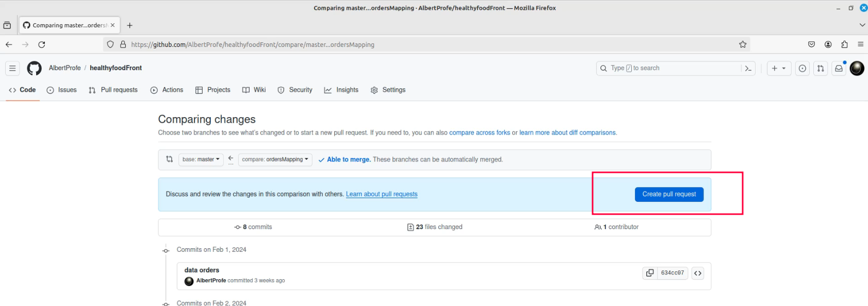Open the compare: ordersMapping branch dropdown
The height and width of the screenshot is (306, 868).
(275, 159)
